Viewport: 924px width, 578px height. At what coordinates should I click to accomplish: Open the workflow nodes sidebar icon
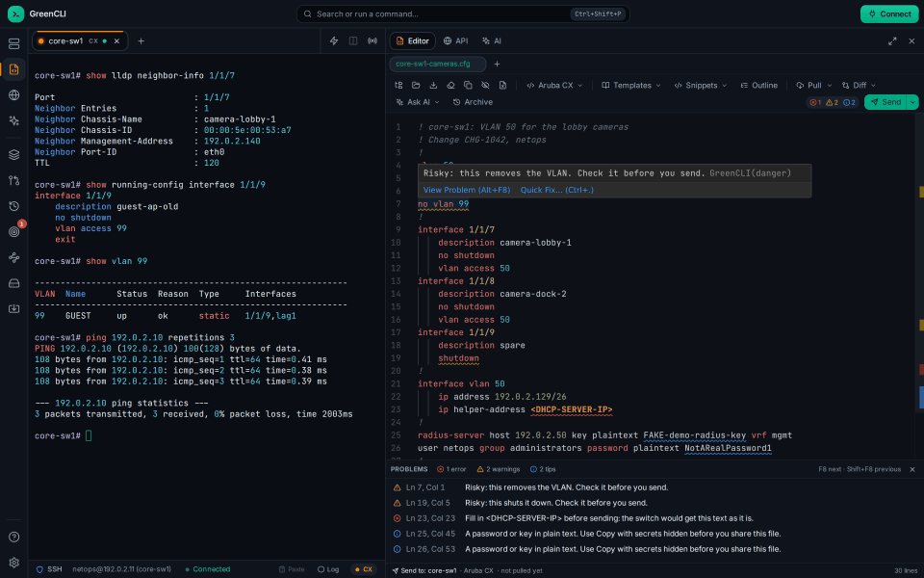[x=14, y=257]
